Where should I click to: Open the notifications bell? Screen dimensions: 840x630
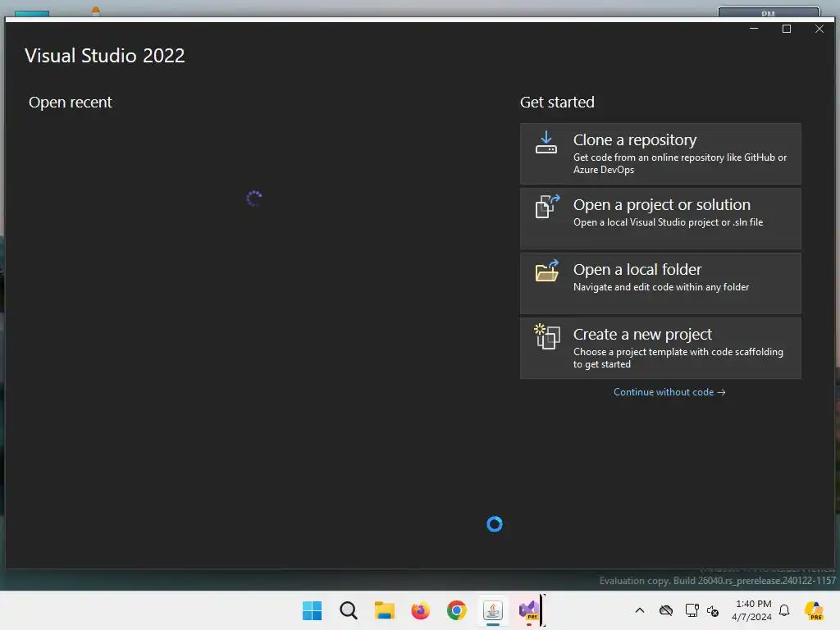784,610
